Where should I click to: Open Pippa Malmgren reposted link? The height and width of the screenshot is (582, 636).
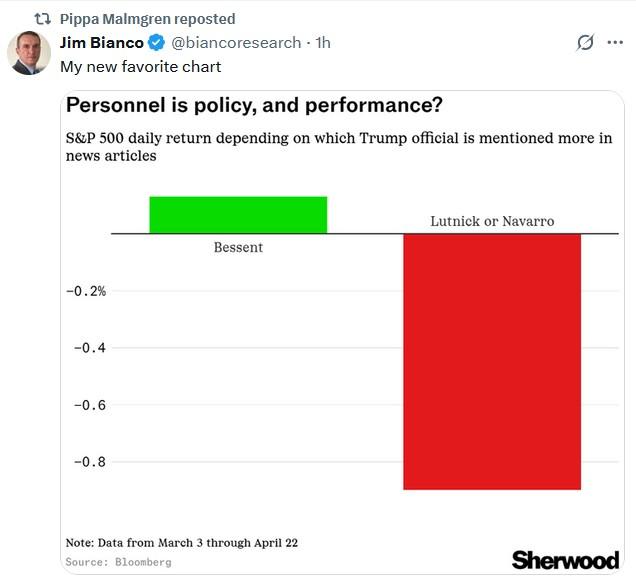tap(147, 19)
